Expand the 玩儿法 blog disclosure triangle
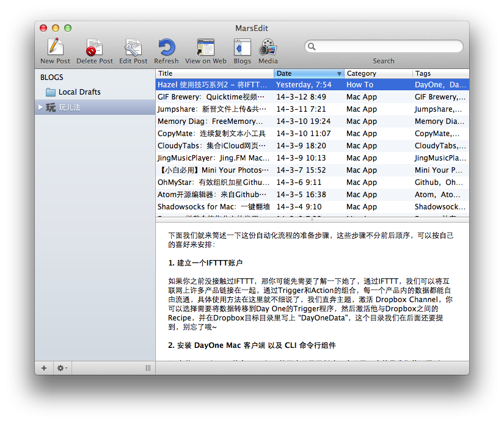Screen dimensions: 504x423 coord(40,107)
